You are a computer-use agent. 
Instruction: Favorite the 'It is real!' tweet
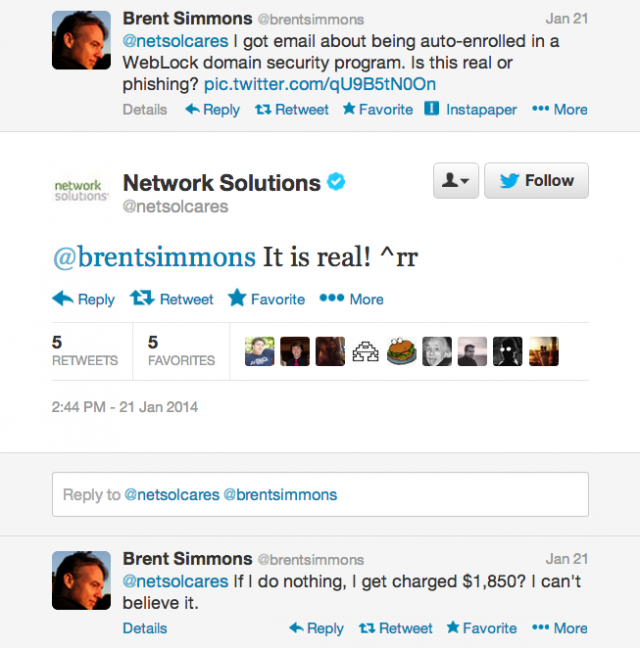click(x=266, y=299)
